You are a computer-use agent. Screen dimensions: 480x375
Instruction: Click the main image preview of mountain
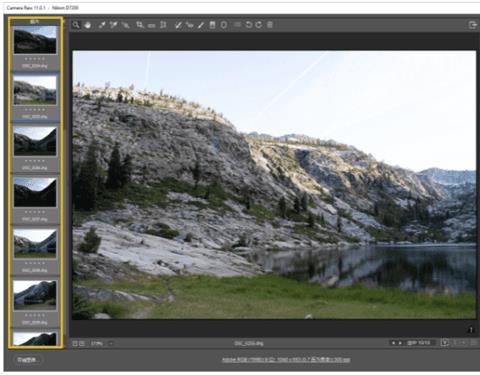(274, 185)
